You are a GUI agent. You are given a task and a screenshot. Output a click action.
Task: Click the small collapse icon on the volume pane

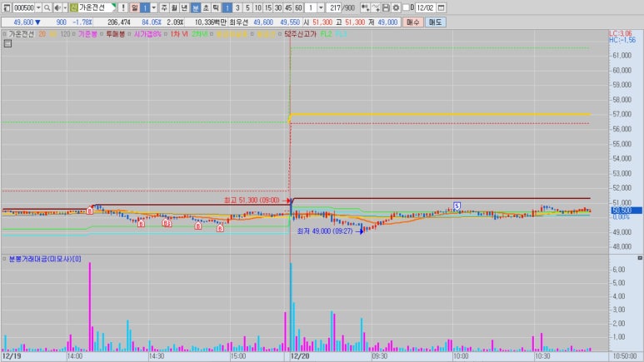click(x=640, y=258)
